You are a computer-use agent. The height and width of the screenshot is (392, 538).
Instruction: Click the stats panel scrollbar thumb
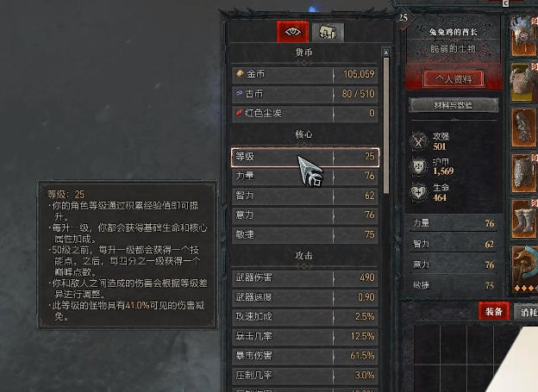[386, 125]
